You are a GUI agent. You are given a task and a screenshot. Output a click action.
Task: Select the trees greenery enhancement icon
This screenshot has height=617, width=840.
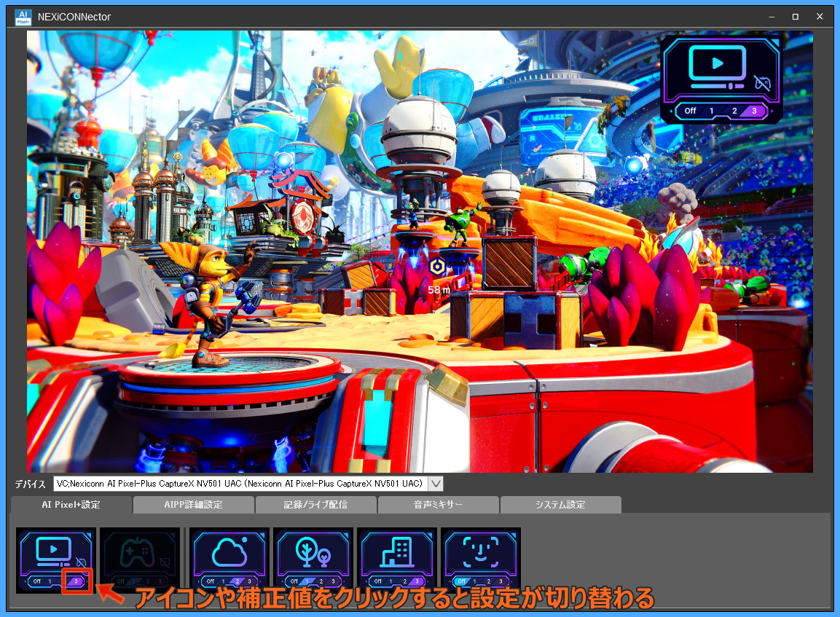click(x=313, y=553)
